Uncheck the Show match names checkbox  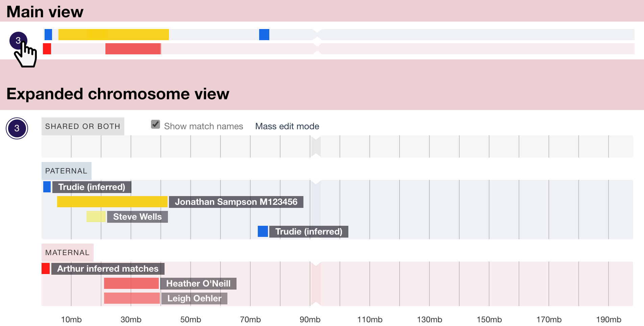pos(155,125)
